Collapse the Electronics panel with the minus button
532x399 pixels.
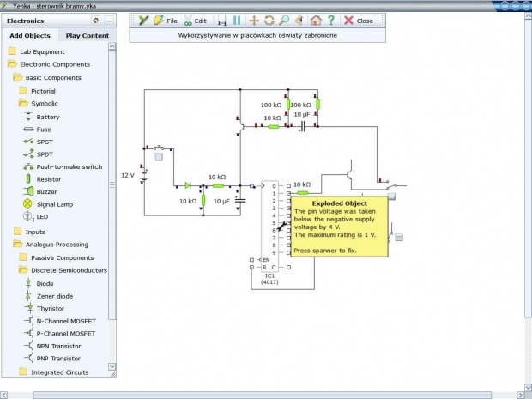tap(109, 21)
